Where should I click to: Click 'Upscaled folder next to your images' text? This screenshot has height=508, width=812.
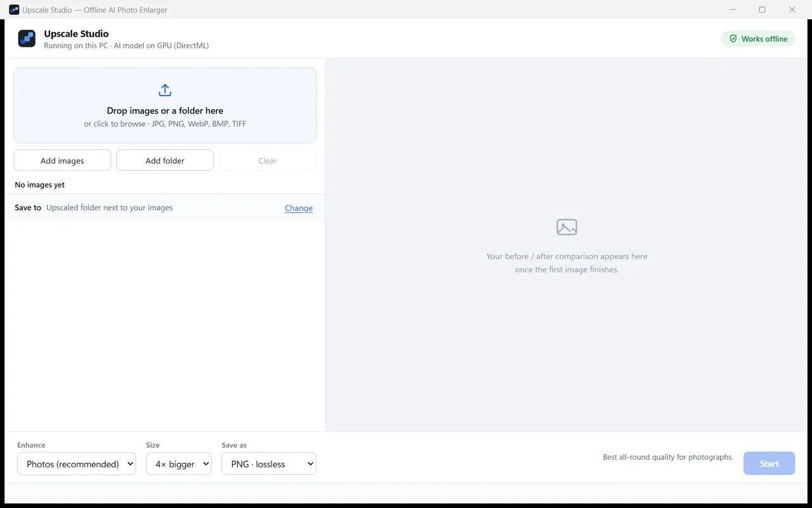[110, 208]
